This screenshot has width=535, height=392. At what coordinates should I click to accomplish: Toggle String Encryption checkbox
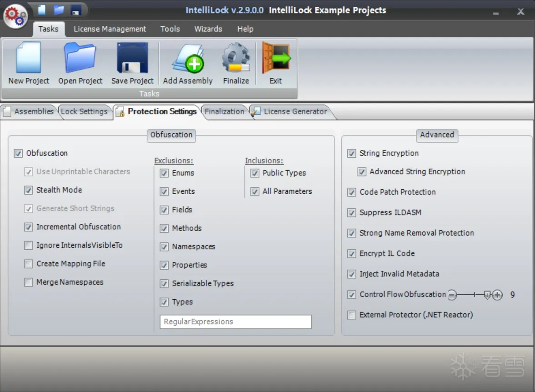point(351,153)
